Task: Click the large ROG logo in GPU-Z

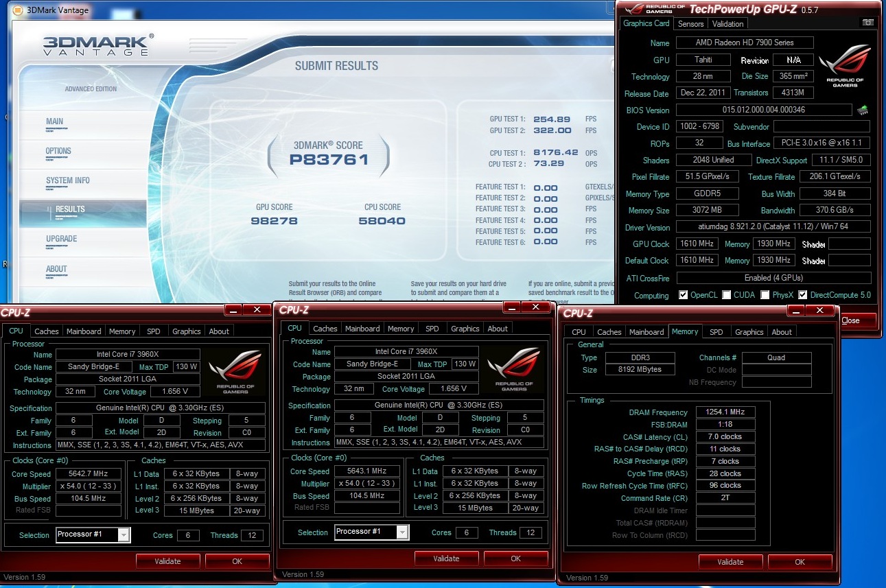Action: pos(845,66)
